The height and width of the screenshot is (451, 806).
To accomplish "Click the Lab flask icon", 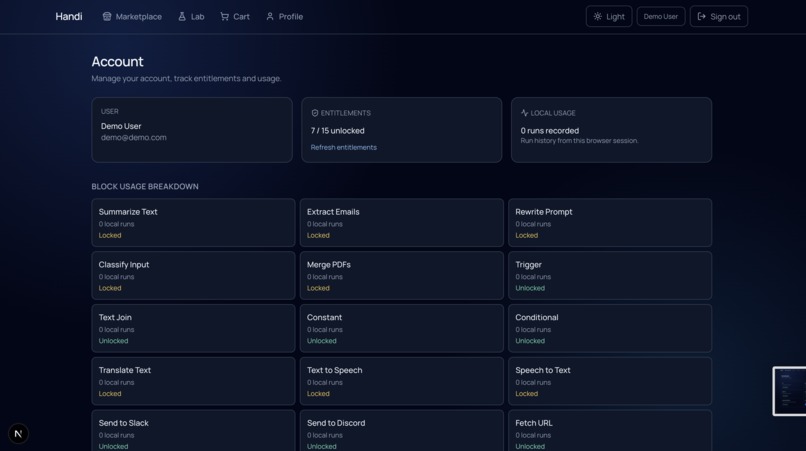I will (x=182, y=16).
